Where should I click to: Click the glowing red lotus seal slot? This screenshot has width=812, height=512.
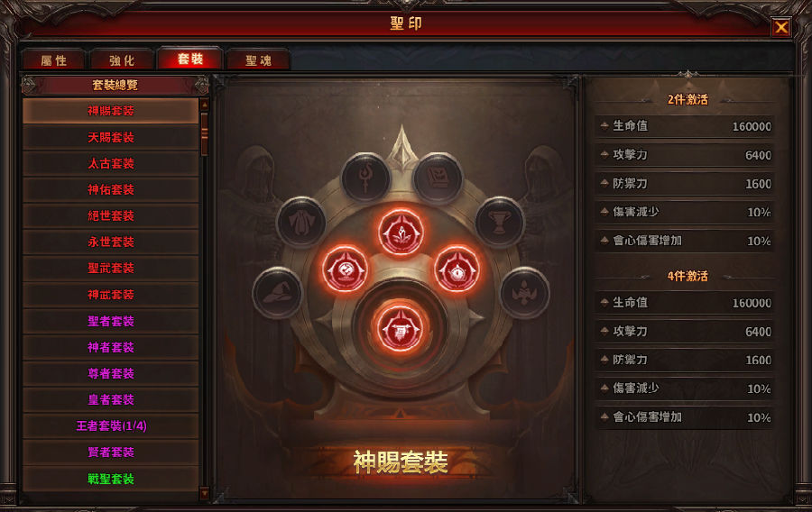[x=401, y=233]
